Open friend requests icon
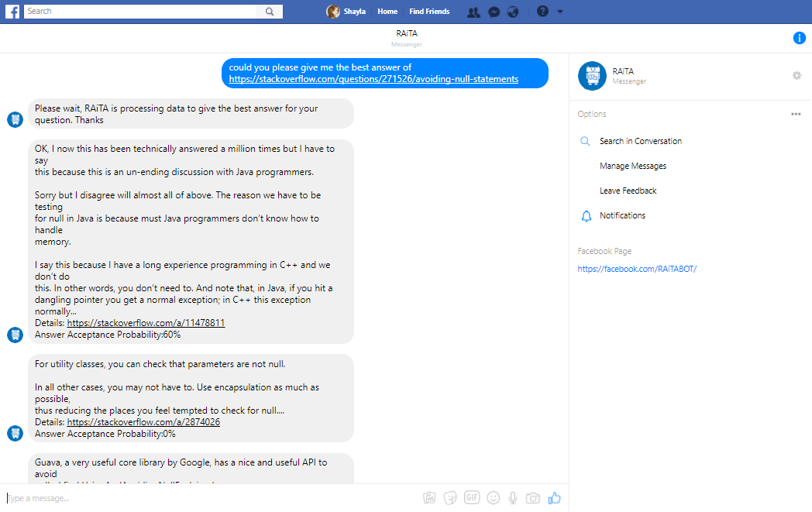The image size is (812, 512). (x=473, y=12)
